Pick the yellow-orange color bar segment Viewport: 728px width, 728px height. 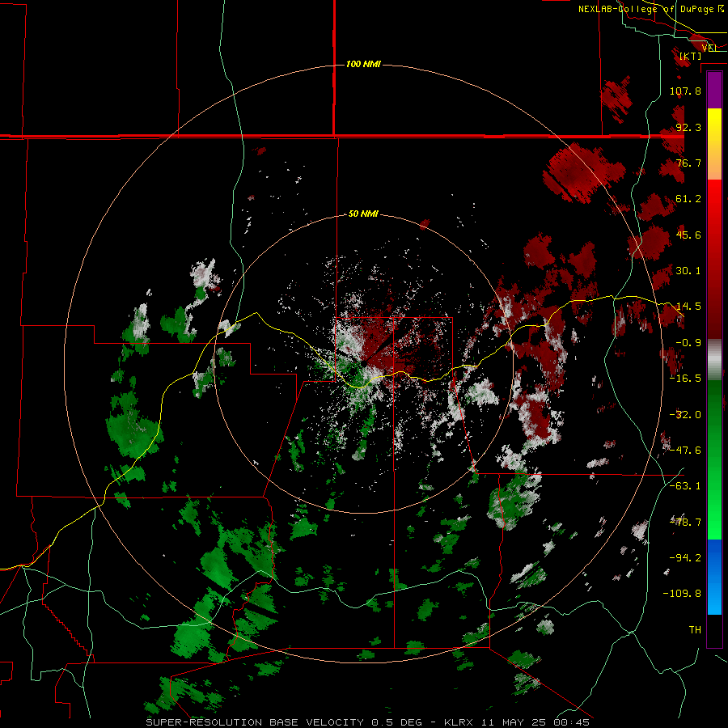point(714,144)
